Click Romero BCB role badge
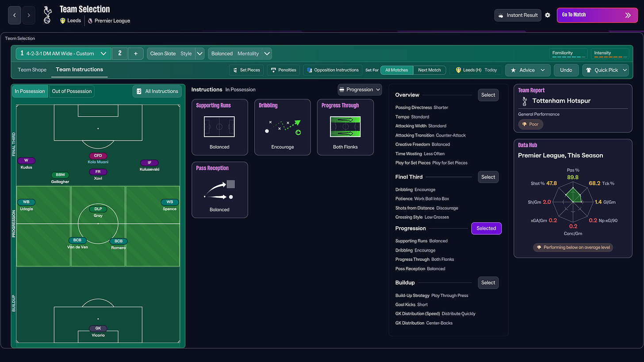 click(119, 241)
